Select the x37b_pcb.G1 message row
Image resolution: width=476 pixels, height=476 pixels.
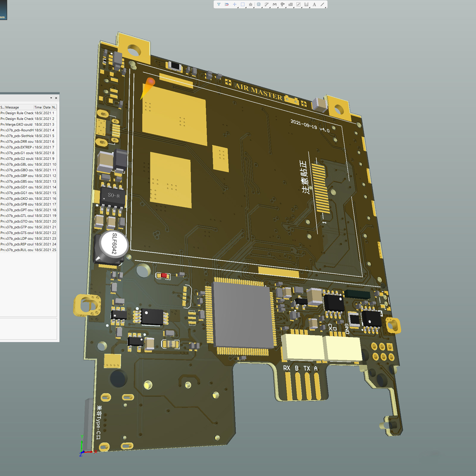pyautogui.click(x=28, y=153)
